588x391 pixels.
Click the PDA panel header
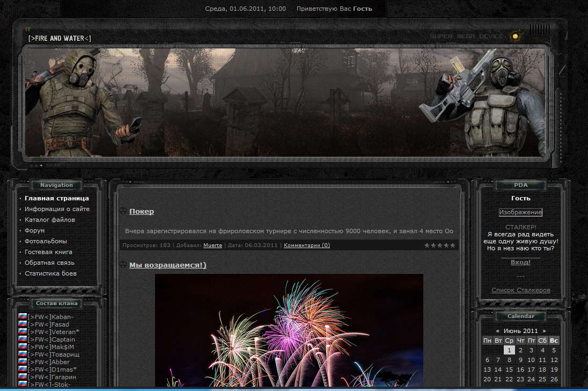(x=520, y=185)
